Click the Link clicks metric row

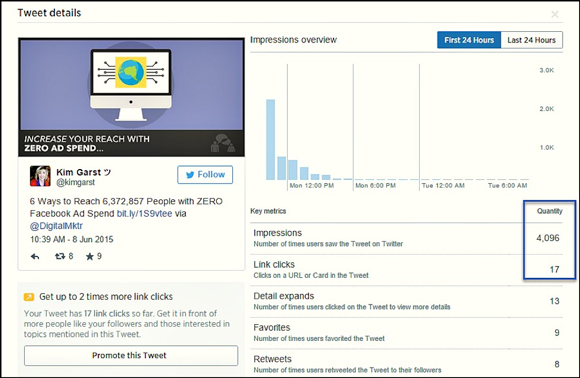[406, 270]
